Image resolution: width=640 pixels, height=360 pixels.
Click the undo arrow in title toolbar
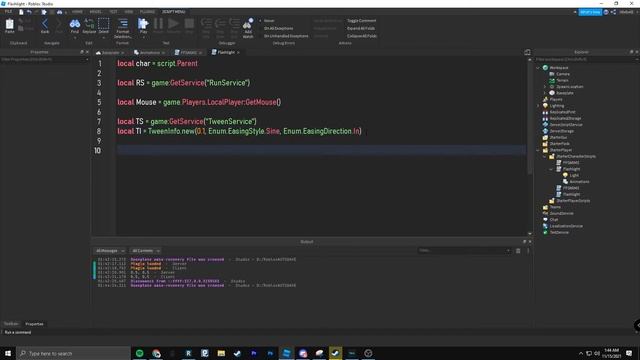coord(29,12)
